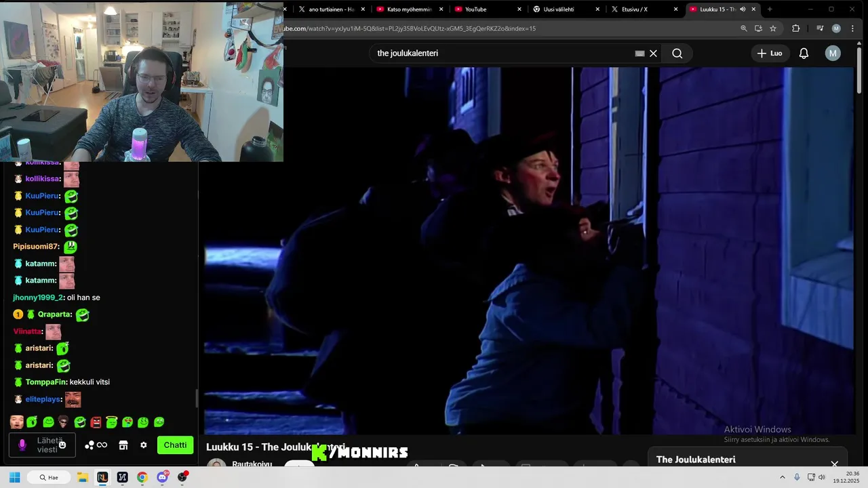Click username 'TomppaFin' in chat
The height and width of the screenshot is (488, 868).
[45, 382]
